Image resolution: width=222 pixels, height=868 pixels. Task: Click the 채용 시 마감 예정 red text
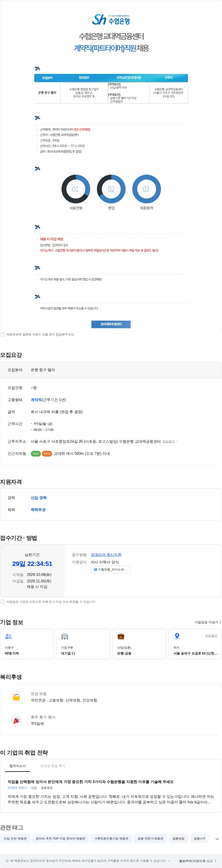(52, 239)
